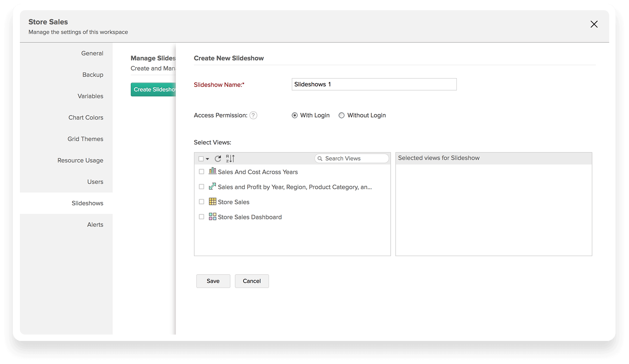This screenshot has height=364, width=629.
Task: Click the sort views A-Z icon
Action: click(x=230, y=159)
